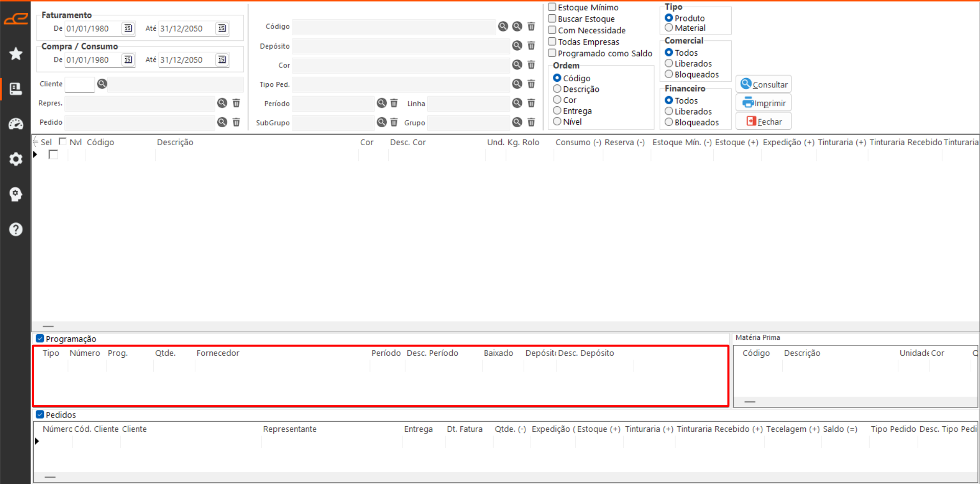The image size is (980, 484).
Task: Clear the Depósito field with trash icon
Action: tap(531, 46)
